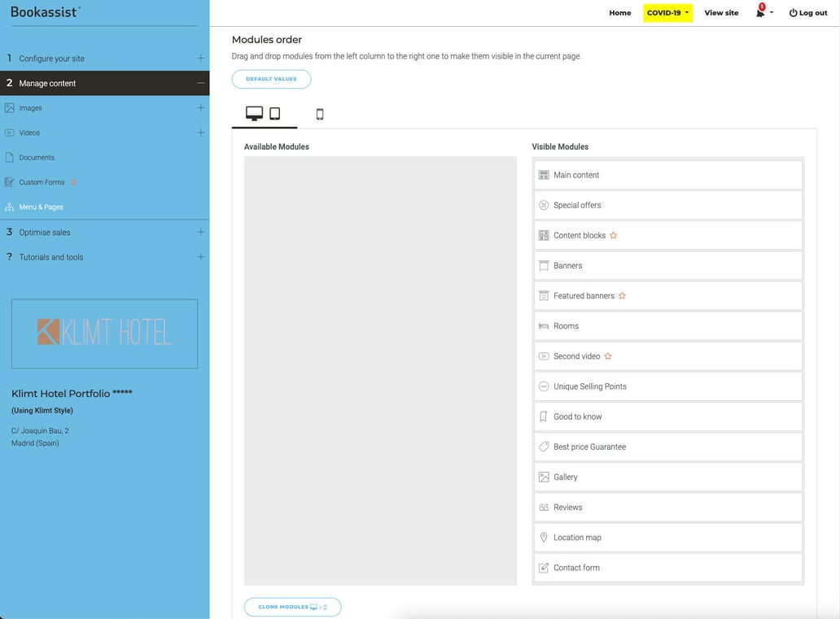Toggle the star beside Featured banners
Screen dimensions: 840x619
point(622,295)
